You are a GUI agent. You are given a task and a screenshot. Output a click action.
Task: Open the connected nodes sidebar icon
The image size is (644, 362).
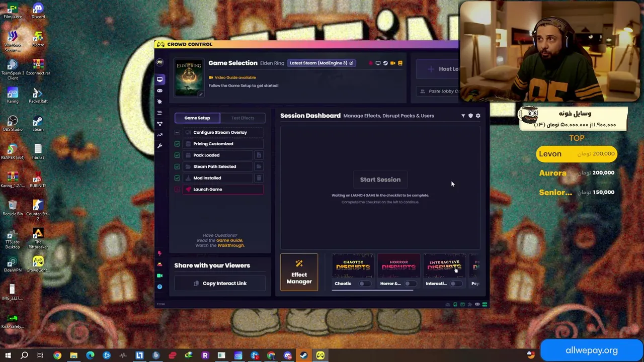click(159, 124)
